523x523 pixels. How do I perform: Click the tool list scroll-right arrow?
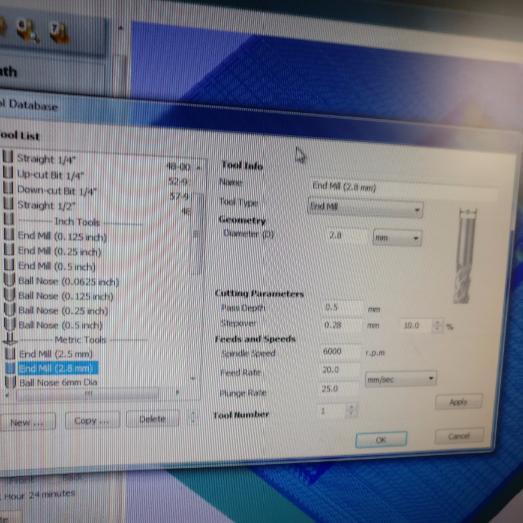point(177,392)
